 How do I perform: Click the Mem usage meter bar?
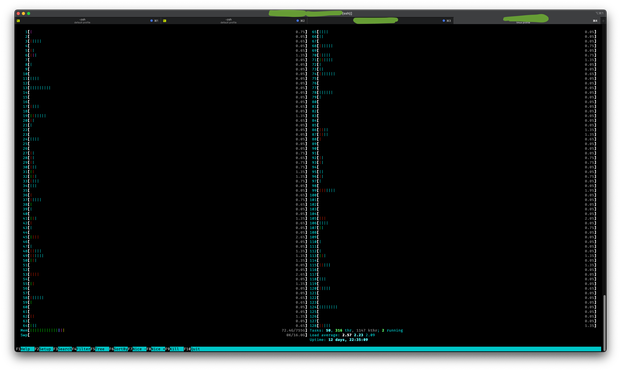click(164, 330)
